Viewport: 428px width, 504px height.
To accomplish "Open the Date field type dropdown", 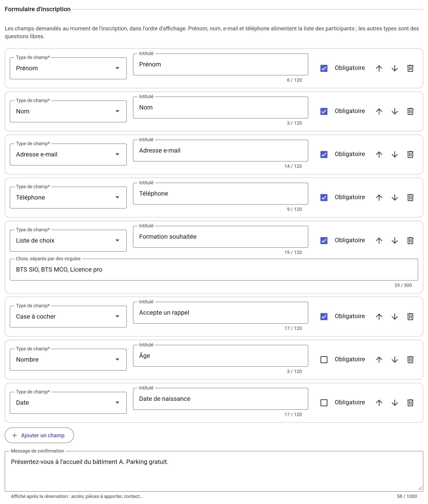I will (x=68, y=403).
